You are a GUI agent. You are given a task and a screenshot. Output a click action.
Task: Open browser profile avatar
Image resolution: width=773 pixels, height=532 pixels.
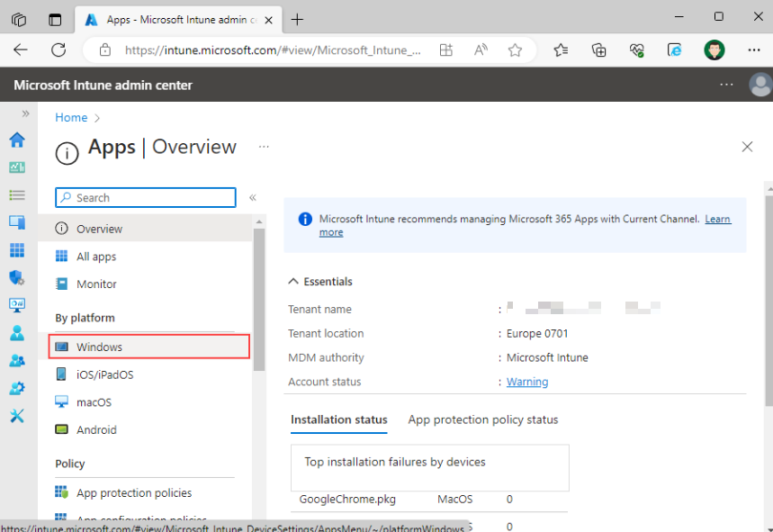tap(715, 50)
